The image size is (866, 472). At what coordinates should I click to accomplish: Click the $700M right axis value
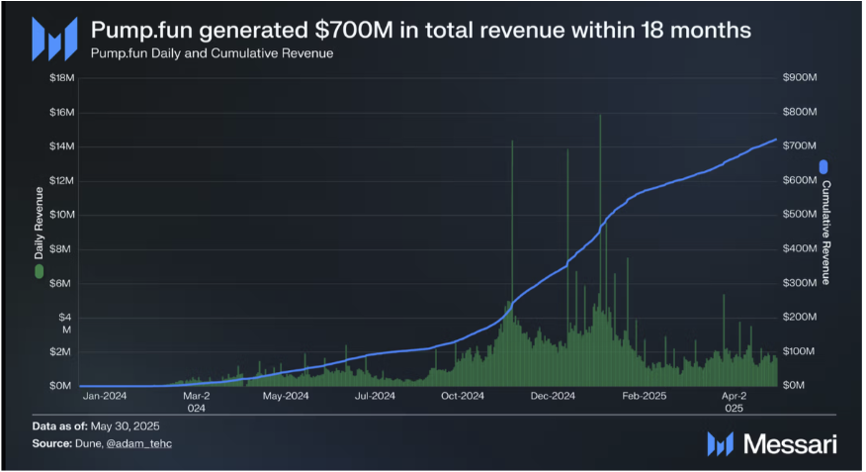[x=799, y=146]
